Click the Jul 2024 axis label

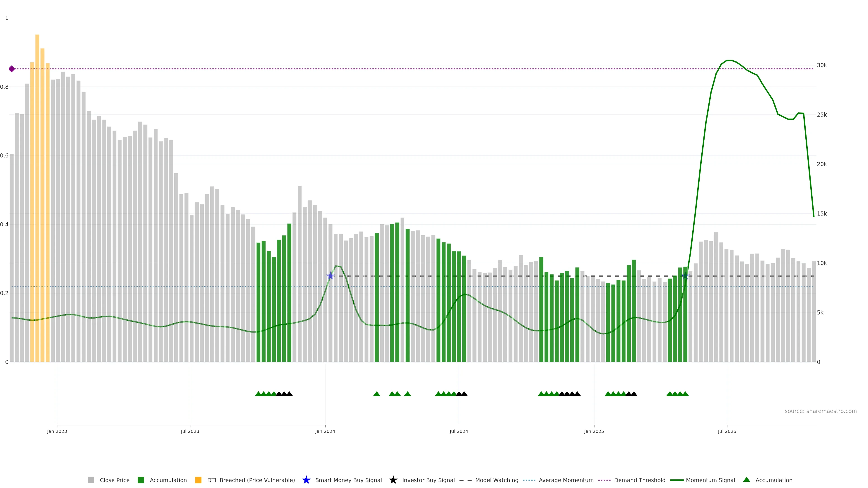459,431
